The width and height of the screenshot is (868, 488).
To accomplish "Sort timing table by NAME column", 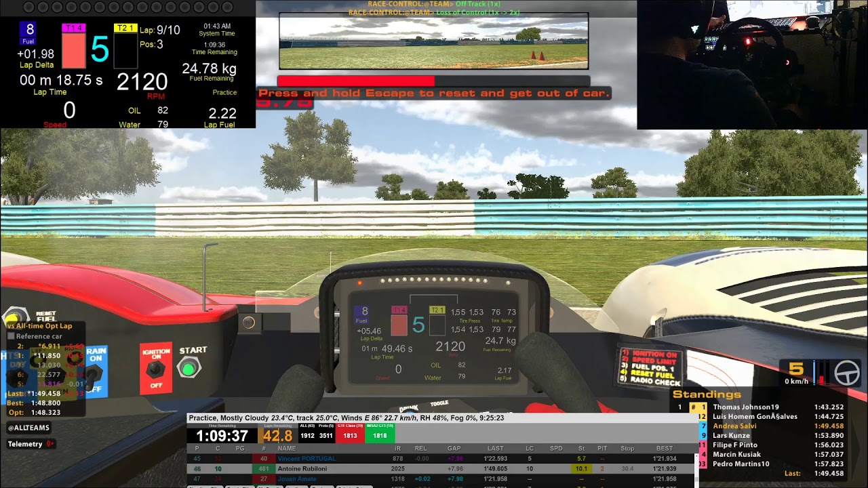I will click(x=287, y=449).
